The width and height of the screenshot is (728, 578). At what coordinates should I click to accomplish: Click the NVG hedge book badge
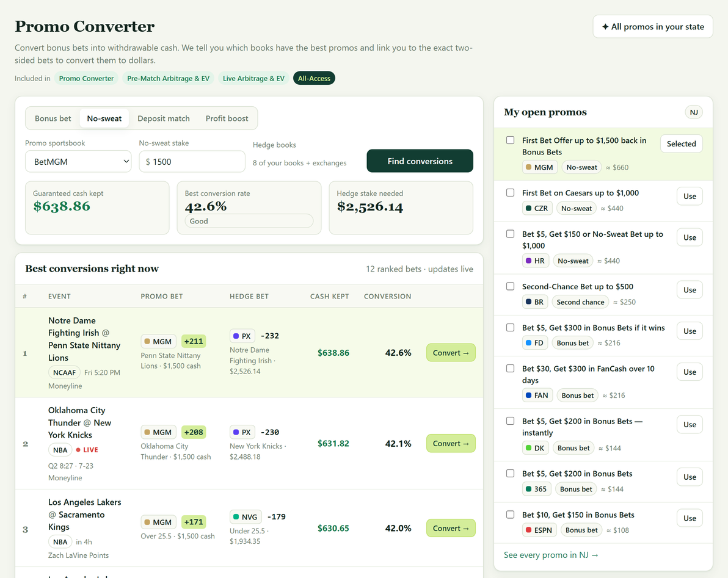246,517
